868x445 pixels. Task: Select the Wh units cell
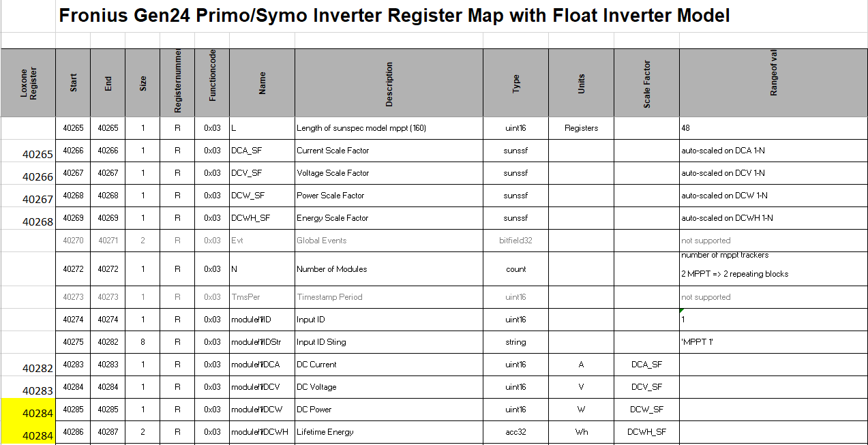click(581, 432)
